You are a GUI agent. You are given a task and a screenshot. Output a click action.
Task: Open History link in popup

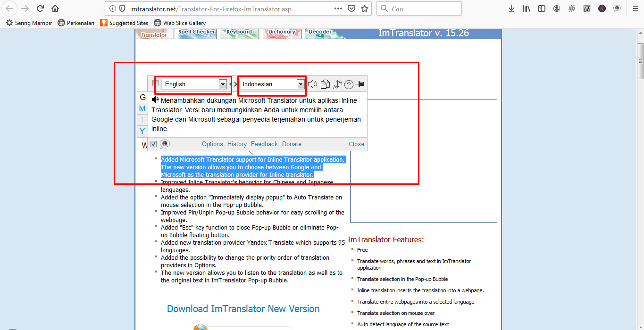pos(237,144)
